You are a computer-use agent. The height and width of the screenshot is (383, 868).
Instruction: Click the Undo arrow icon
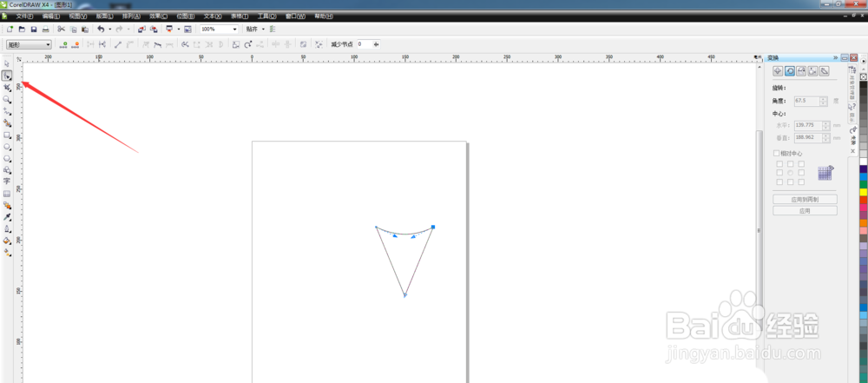click(x=101, y=29)
